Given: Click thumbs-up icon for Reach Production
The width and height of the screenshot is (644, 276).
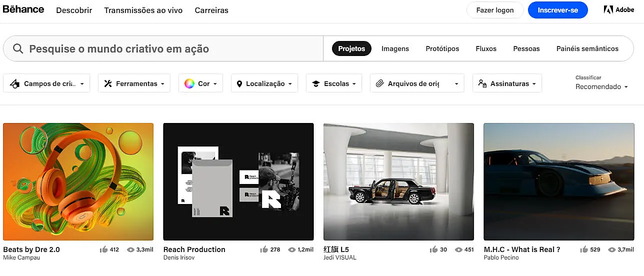Looking at the screenshot, I should (x=264, y=249).
